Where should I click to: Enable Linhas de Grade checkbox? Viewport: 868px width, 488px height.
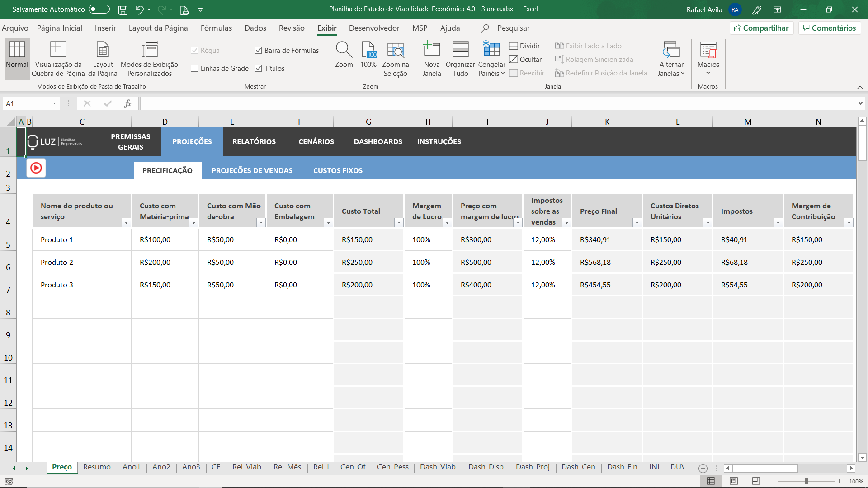[195, 69]
